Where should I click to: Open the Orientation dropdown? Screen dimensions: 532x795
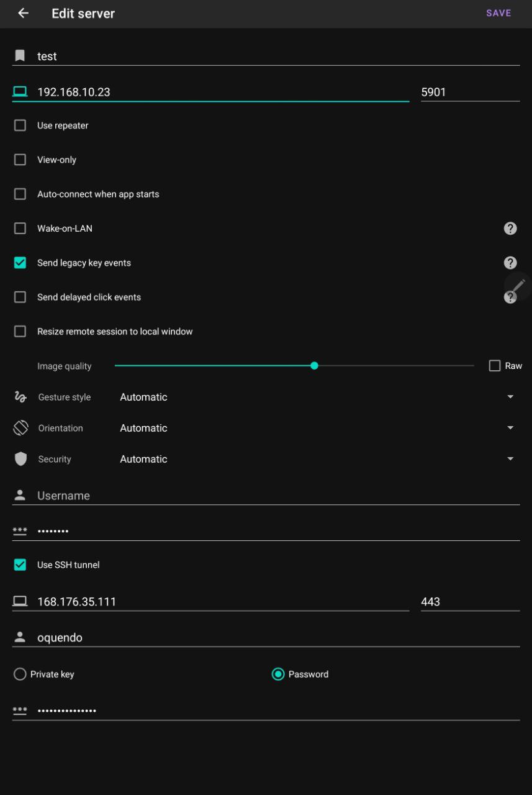point(510,428)
